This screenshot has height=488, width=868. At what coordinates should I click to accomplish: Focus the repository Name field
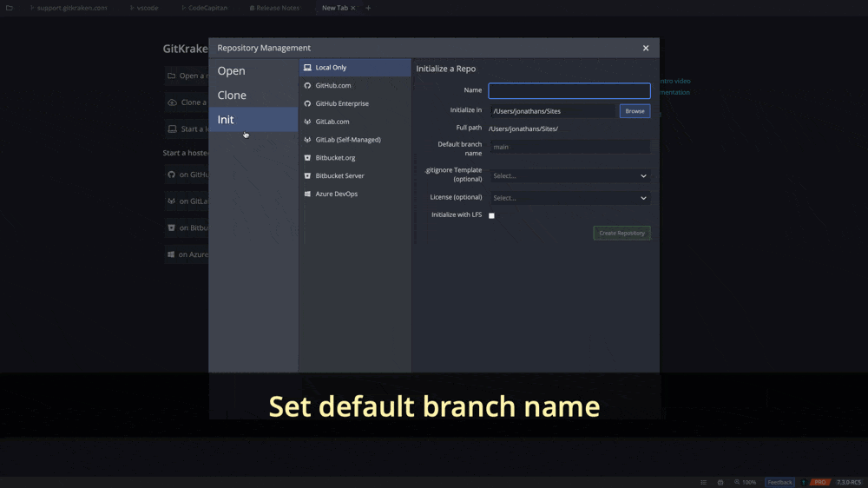pos(569,90)
